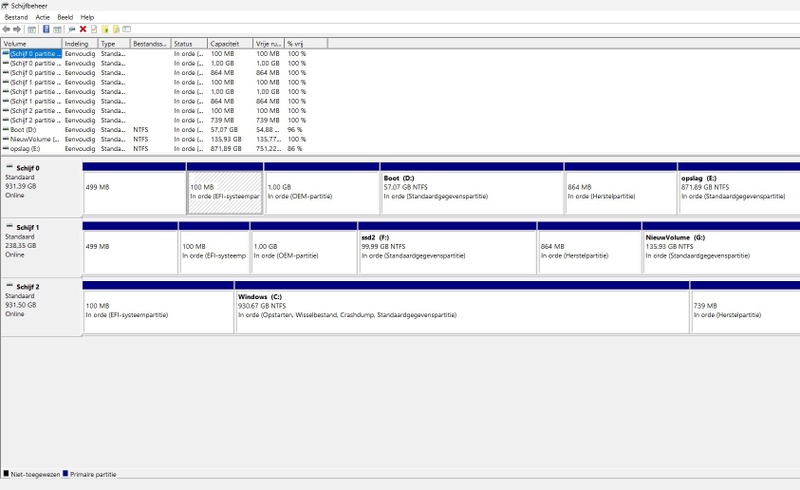Viewport: 800px width, 490px height.
Task: Sort by the % vrij column header
Action: point(306,43)
